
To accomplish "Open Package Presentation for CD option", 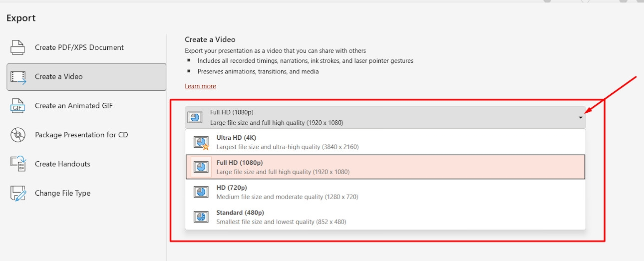I will click(81, 135).
